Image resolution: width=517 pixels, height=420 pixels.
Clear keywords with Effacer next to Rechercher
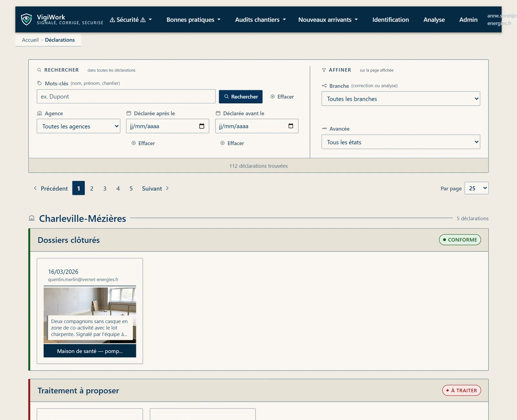(x=282, y=97)
